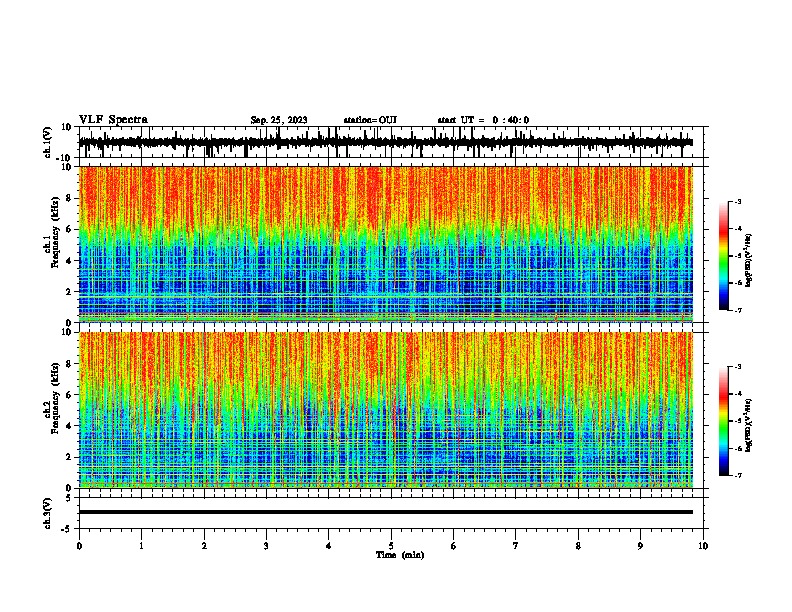Click the "Time (min)" x-axis label
Viewport: 792px width, 612px height.
click(400, 555)
